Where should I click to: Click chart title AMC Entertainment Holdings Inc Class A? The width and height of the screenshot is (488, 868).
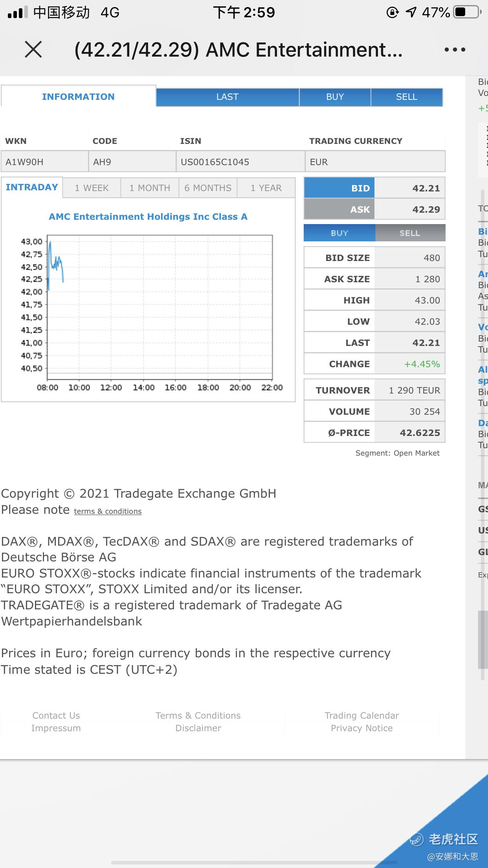pyautogui.click(x=148, y=217)
